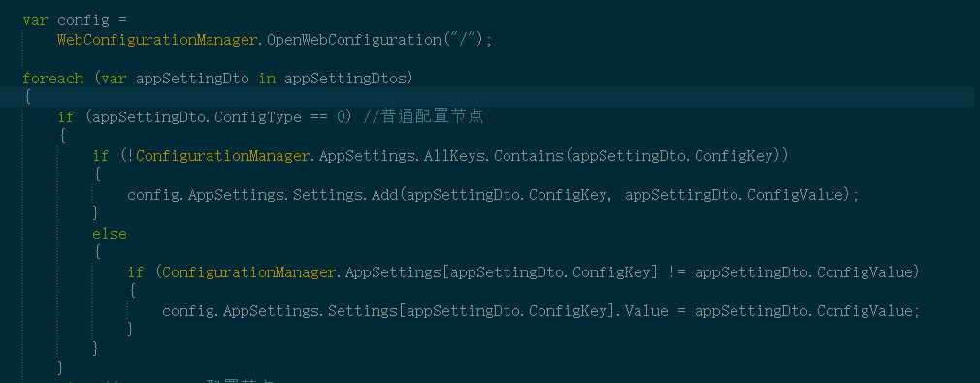
Task: Click the Value property being assigned
Action: click(647, 311)
